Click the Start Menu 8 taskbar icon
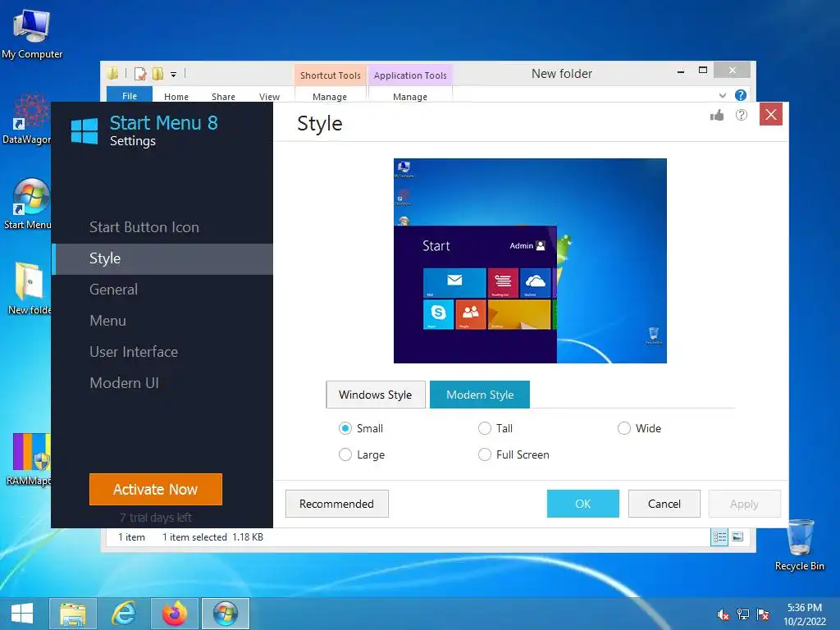Image resolution: width=840 pixels, height=630 pixels. [226, 614]
